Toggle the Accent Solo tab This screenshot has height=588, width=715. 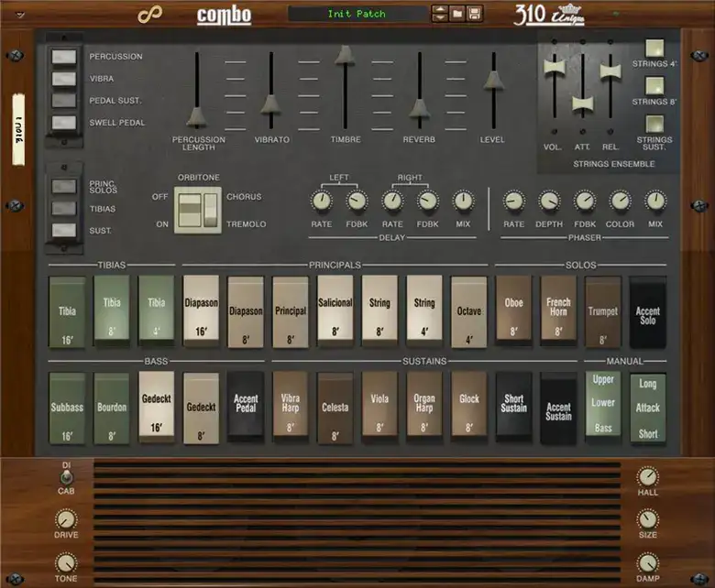pyautogui.click(x=647, y=312)
